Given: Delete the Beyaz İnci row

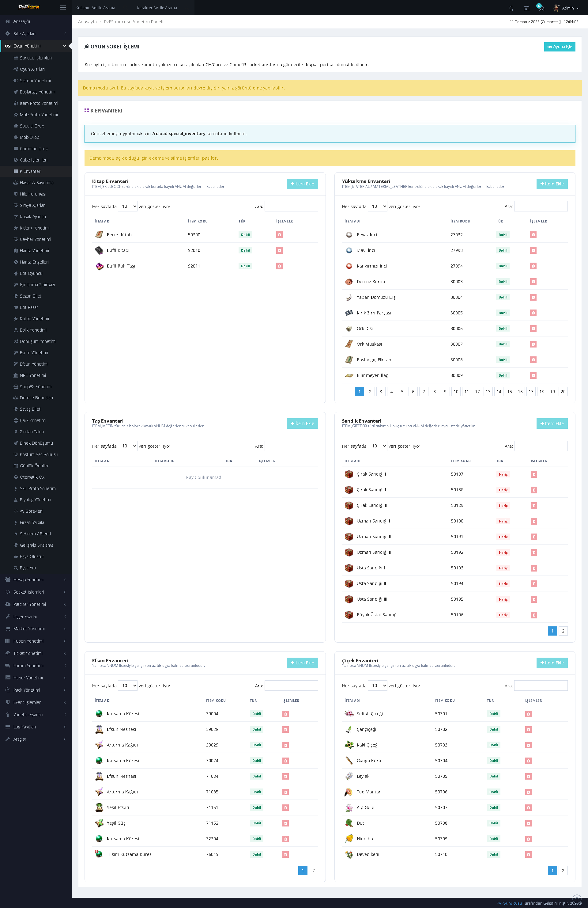Looking at the screenshot, I should tap(533, 235).
